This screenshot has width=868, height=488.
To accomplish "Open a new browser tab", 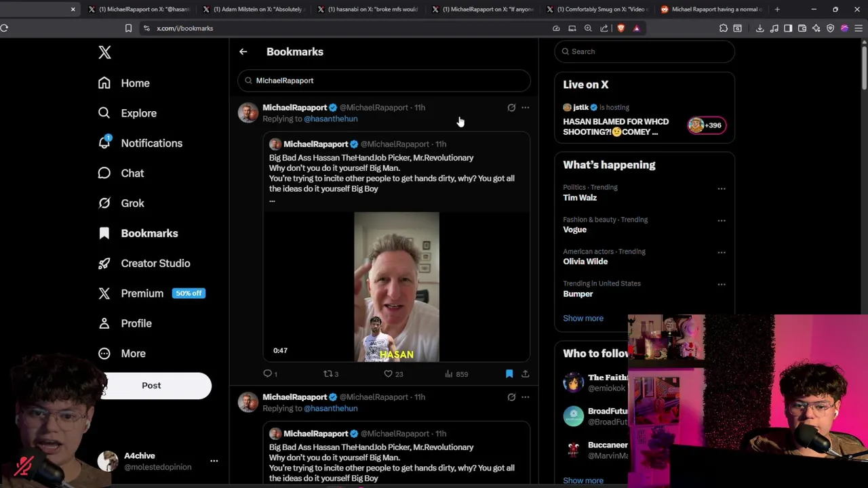I will (777, 9).
